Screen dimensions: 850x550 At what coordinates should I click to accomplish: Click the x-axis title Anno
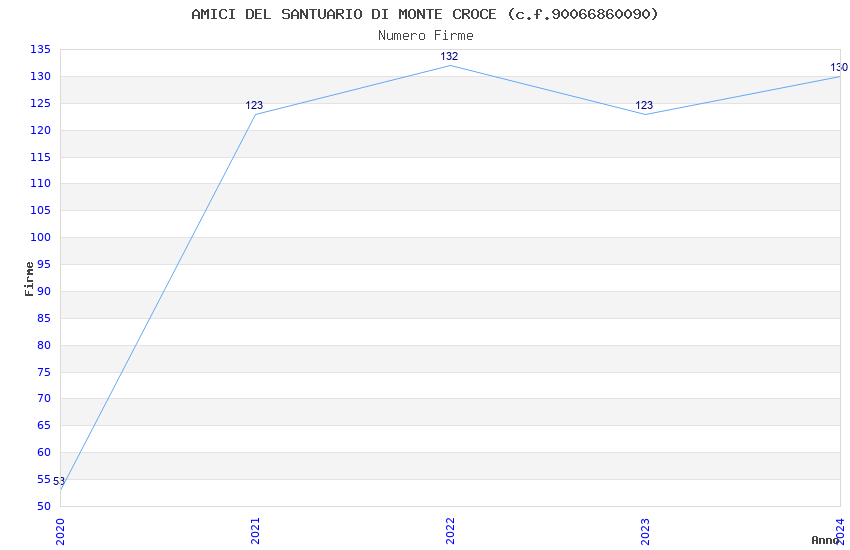point(825,540)
